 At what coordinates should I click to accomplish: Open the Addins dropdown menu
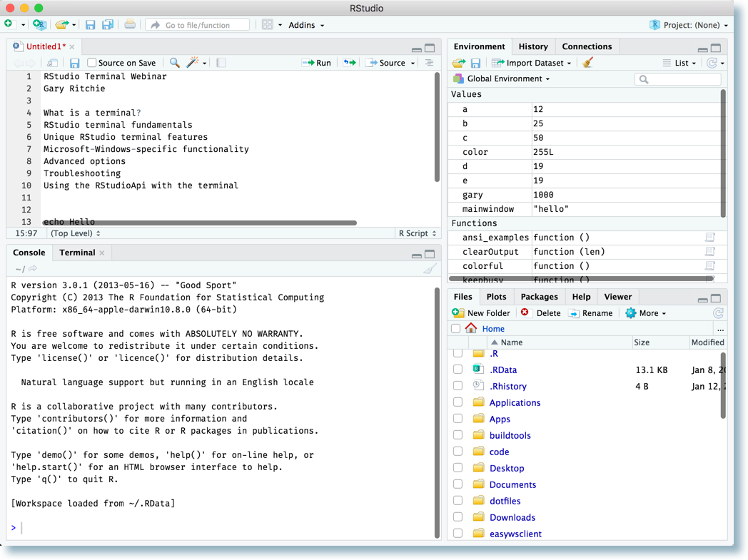306,25
